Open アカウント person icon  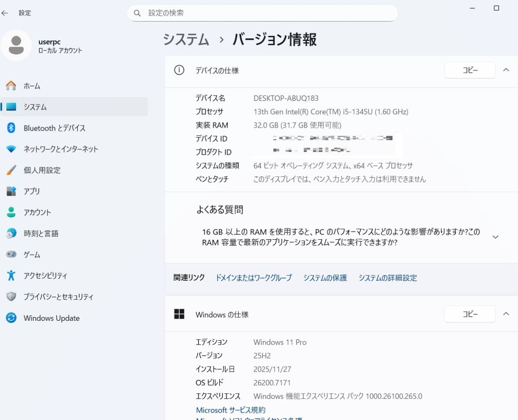(x=11, y=212)
